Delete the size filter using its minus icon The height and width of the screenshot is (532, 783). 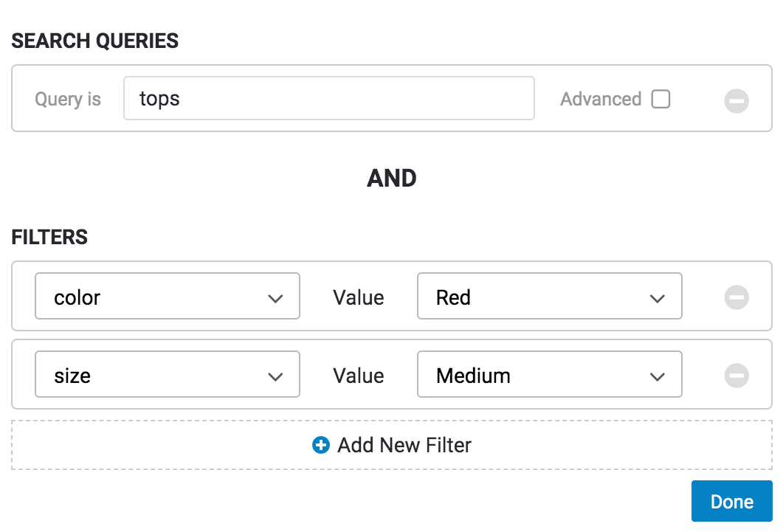pyautogui.click(x=736, y=376)
